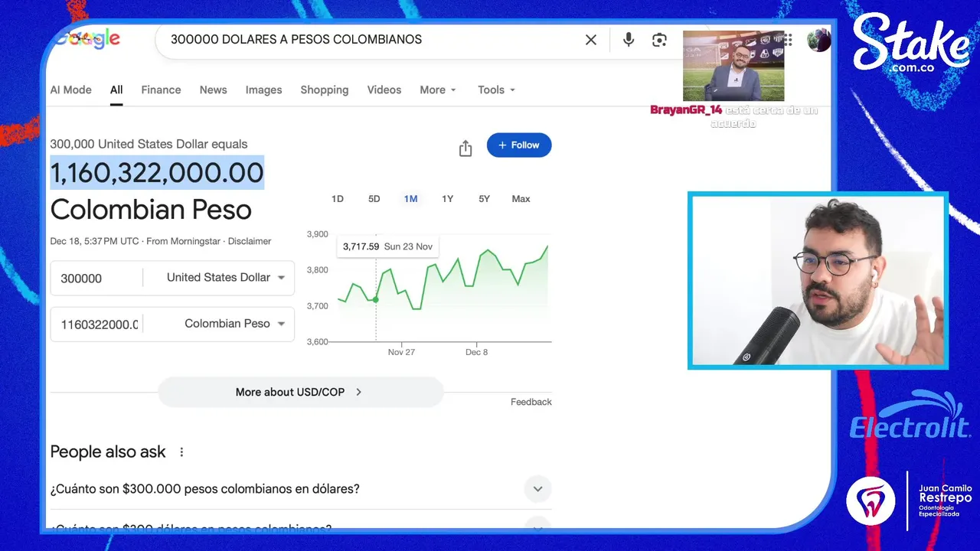980x551 pixels.
Task: Show the 1D chart range
Action: pos(337,199)
